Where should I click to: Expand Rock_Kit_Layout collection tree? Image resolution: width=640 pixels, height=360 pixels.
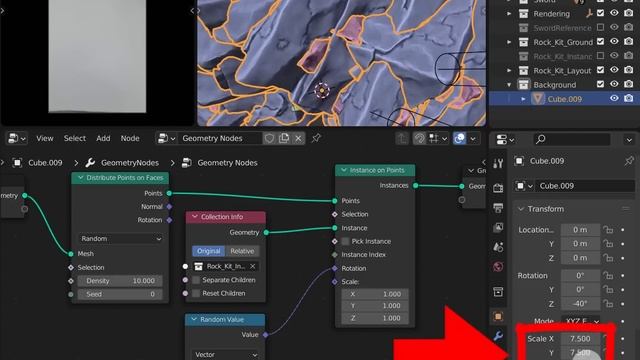pyautogui.click(x=509, y=71)
